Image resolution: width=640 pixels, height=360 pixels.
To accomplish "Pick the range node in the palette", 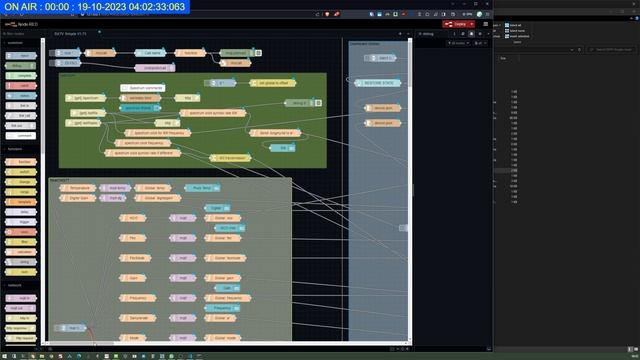I will (x=21, y=192).
